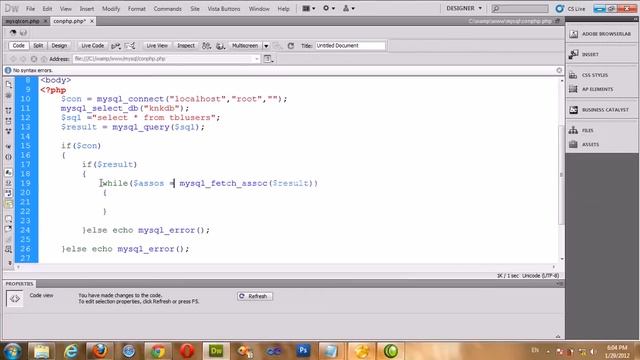The width and height of the screenshot is (640, 360).
Task: Open the Commands menu
Action: (x=167, y=9)
